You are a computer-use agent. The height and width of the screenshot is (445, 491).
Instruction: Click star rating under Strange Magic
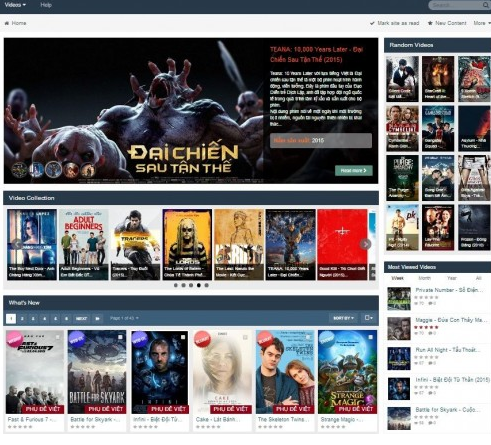(x=333, y=427)
